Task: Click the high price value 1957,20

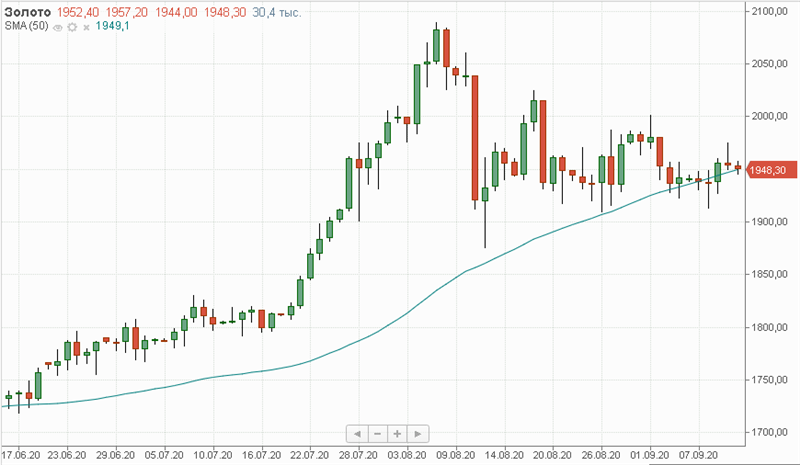Action: tap(127, 12)
